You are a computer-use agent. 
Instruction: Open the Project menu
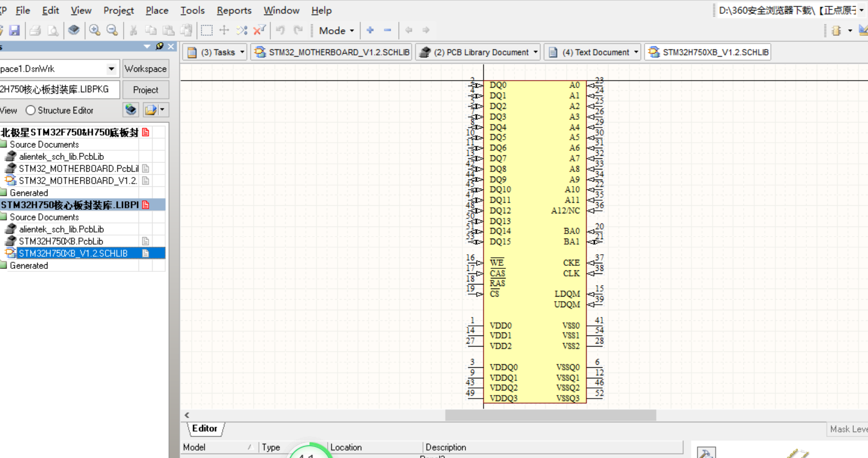(118, 10)
